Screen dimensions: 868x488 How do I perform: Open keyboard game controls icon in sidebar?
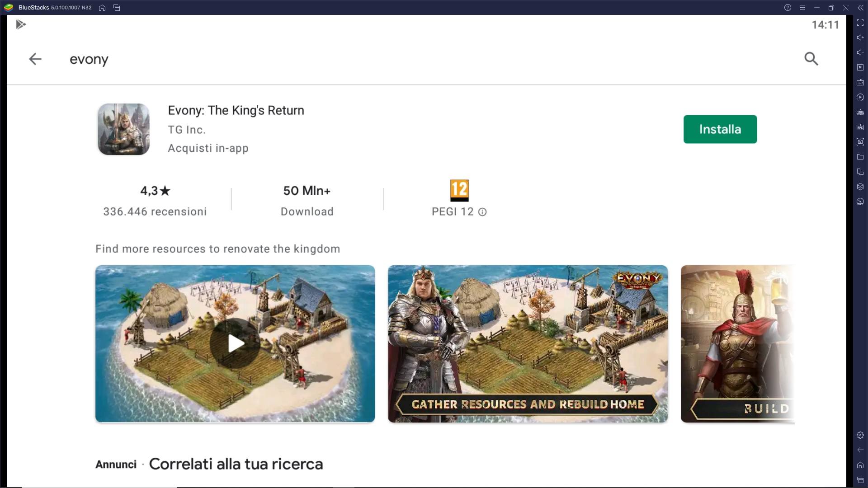point(860,82)
